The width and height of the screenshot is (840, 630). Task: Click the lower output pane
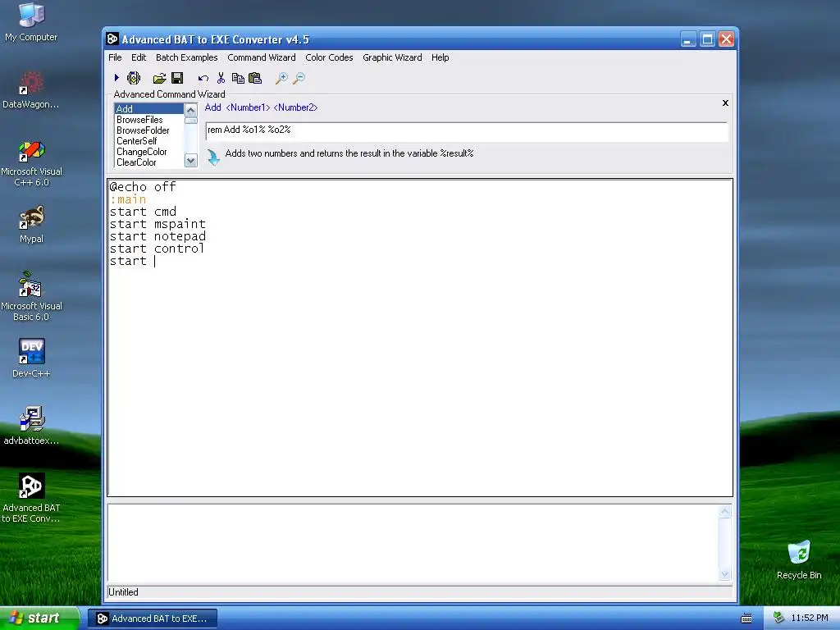[x=413, y=543]
